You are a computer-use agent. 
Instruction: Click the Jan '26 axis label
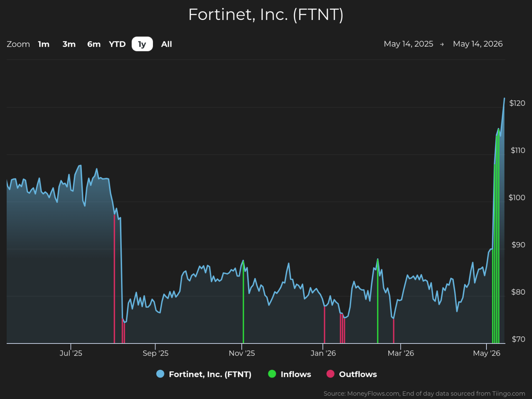point(323,353)
